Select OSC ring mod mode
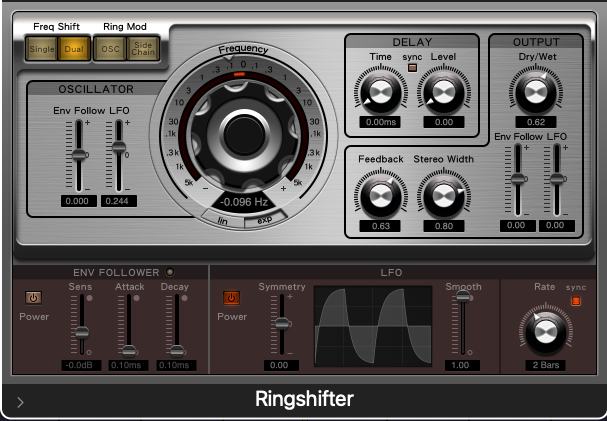The image size is (607, 421). click(110, 49)
